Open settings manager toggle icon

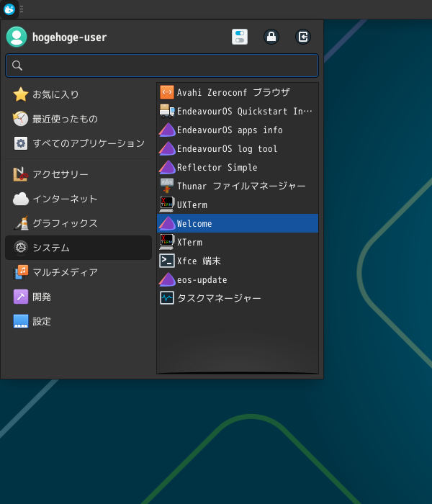(240, 37)
